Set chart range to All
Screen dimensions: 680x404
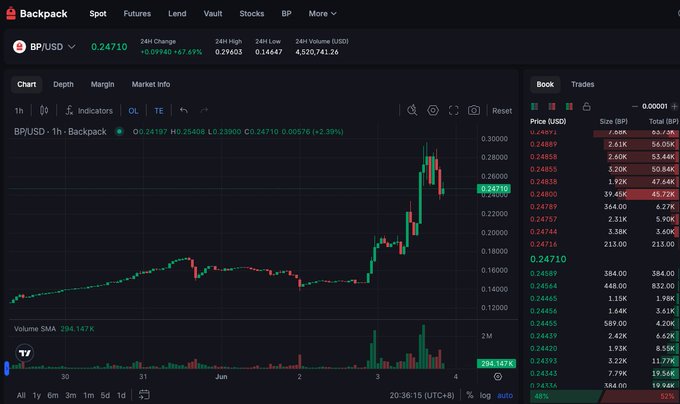pos(21,395)
